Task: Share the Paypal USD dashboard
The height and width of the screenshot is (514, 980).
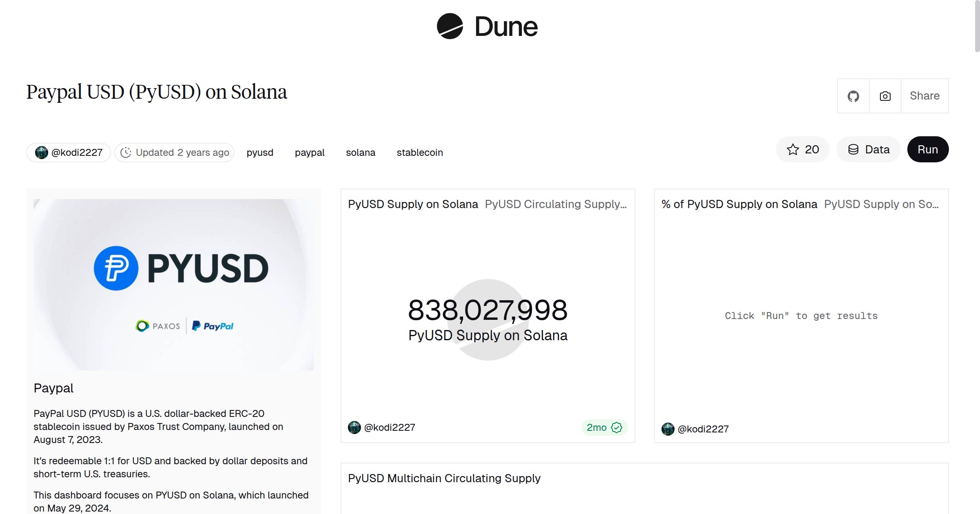Action: [x=924, y=96]
